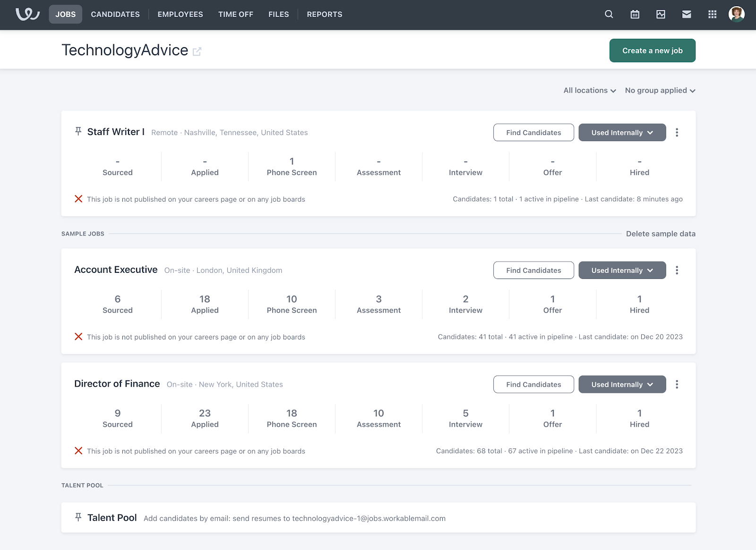The height and width of the screenshot is (550, 756).
Task: Click Find Candidates for Director of Finance
Action: tap(534, 384)
